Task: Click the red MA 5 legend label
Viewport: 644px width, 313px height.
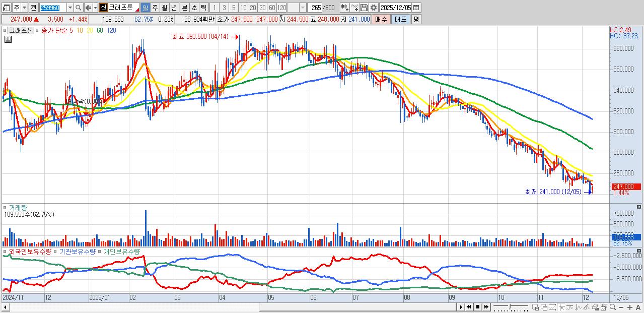Action: (x=71, y=30)
